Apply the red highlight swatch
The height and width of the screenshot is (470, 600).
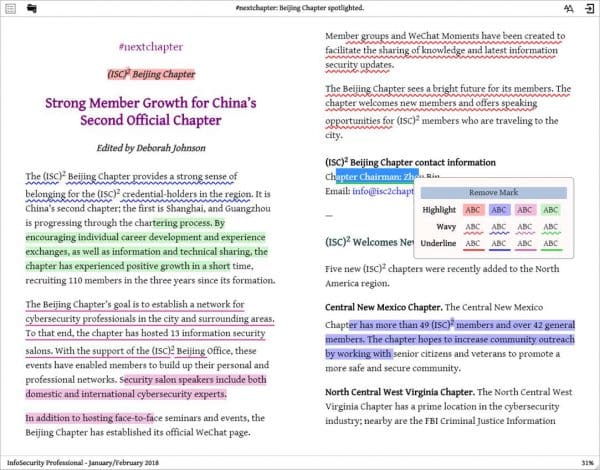473,210
